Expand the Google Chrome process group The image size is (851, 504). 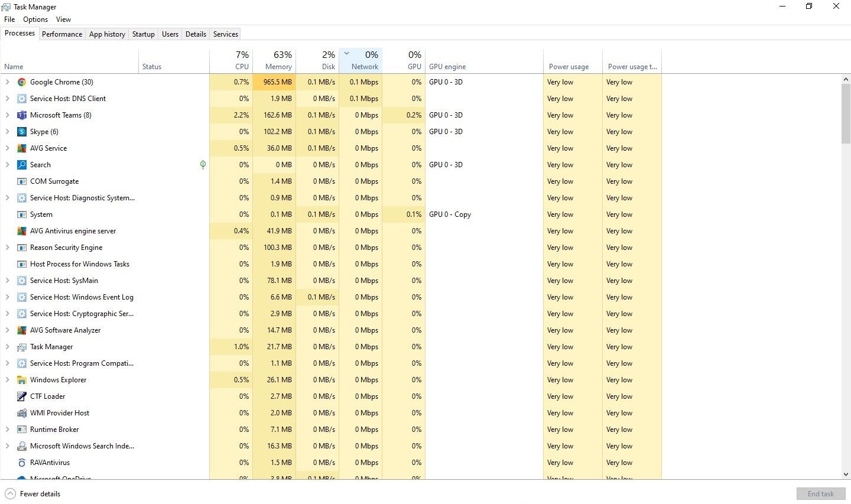(8, 82)
